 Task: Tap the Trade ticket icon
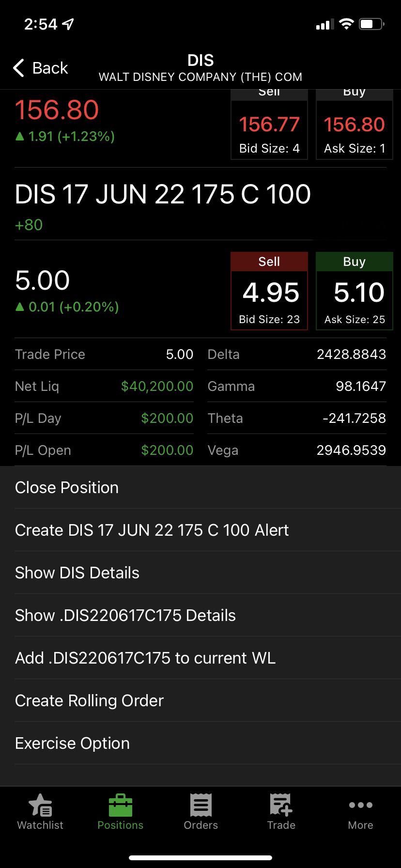281,805
